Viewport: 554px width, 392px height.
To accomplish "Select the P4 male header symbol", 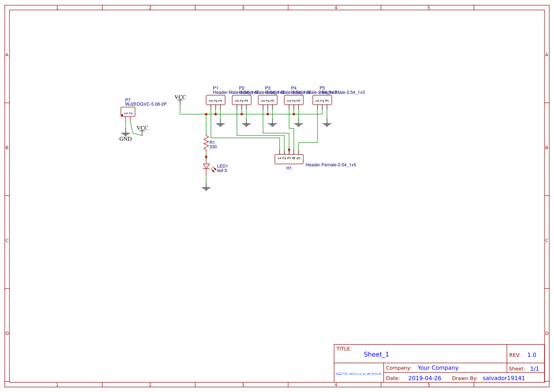I will [294, 100].
